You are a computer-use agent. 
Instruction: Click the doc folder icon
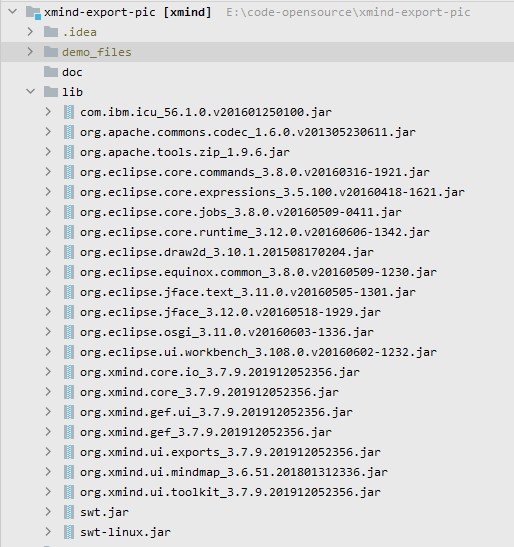[x=51, y=72]
